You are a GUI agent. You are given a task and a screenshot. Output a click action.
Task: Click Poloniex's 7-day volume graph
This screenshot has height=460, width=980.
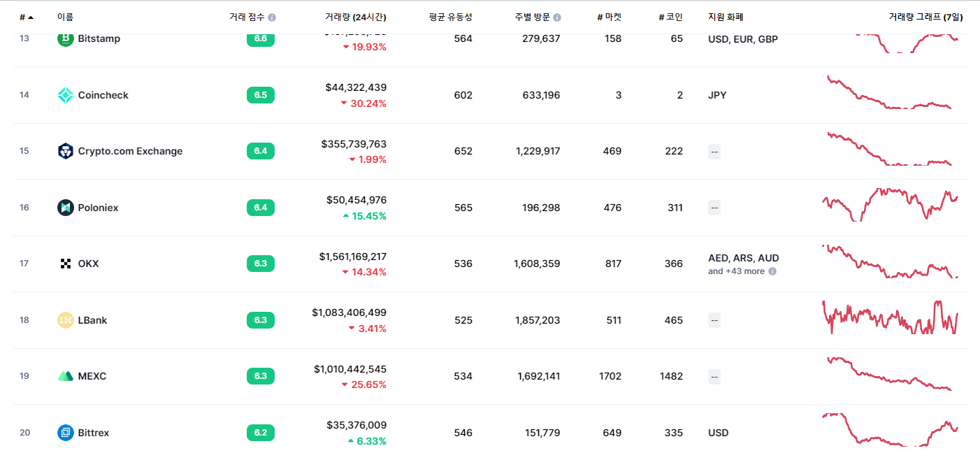point(891,205)
